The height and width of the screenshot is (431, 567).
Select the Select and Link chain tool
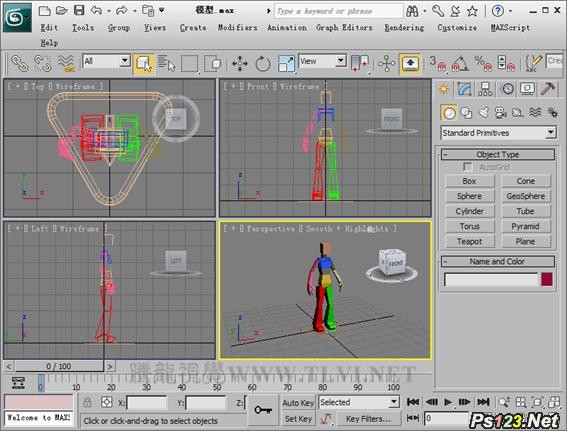coord(19,63)
